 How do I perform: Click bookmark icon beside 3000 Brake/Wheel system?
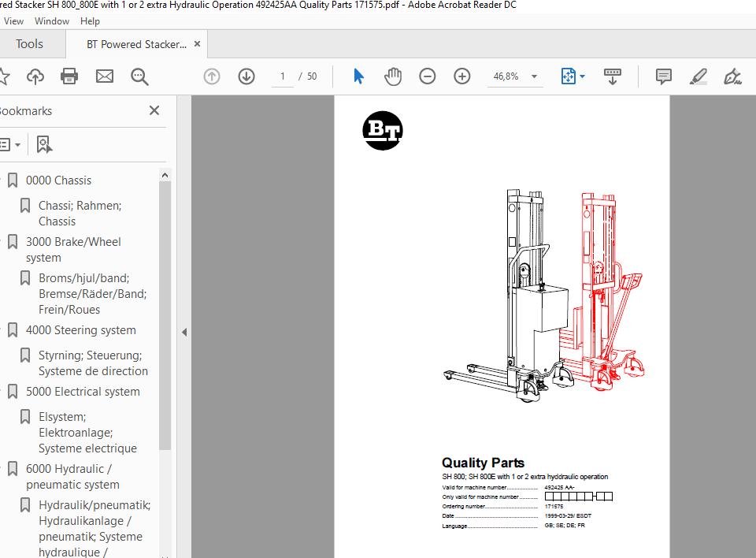click(13, 242)
